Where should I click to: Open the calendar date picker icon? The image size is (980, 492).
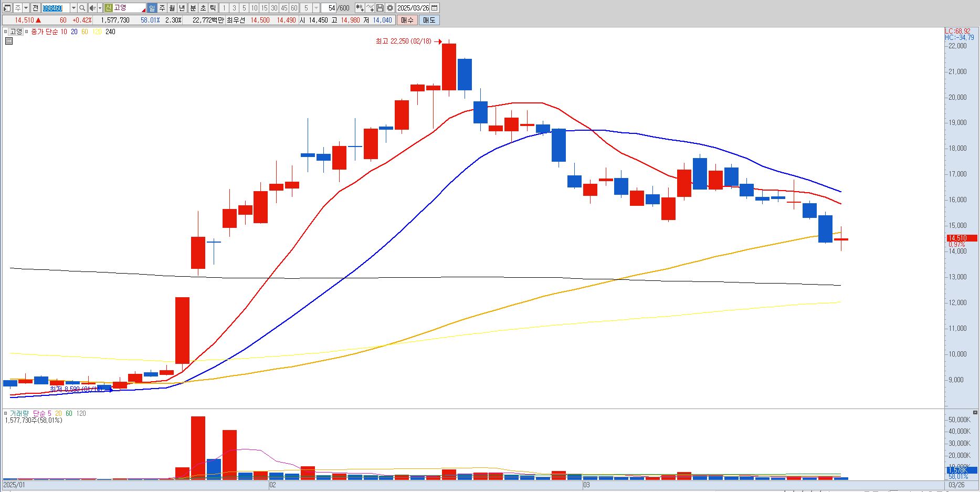[434, 8]
